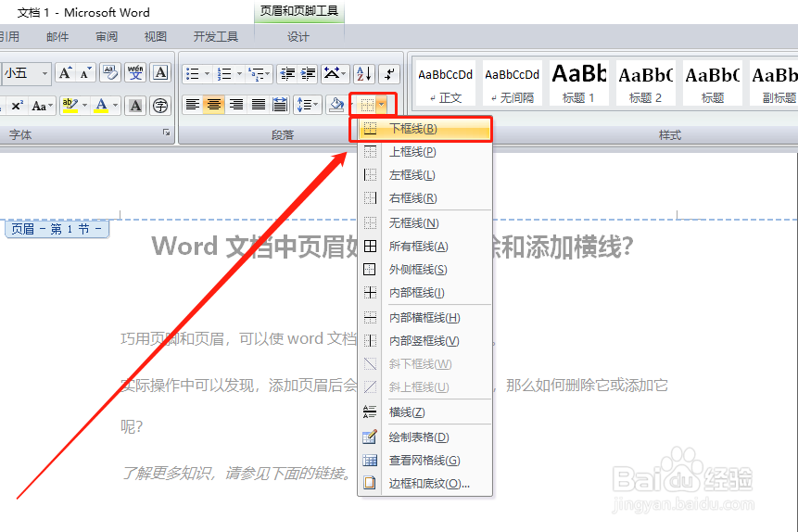The height and width of the screenshot is (532, 798).
Task: Align text to the right
Action: pyautogui.click(x=236, y=106)
